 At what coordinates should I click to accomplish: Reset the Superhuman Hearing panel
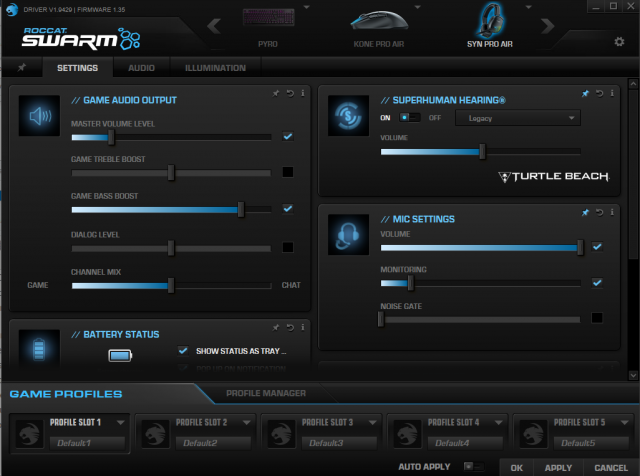599,93
